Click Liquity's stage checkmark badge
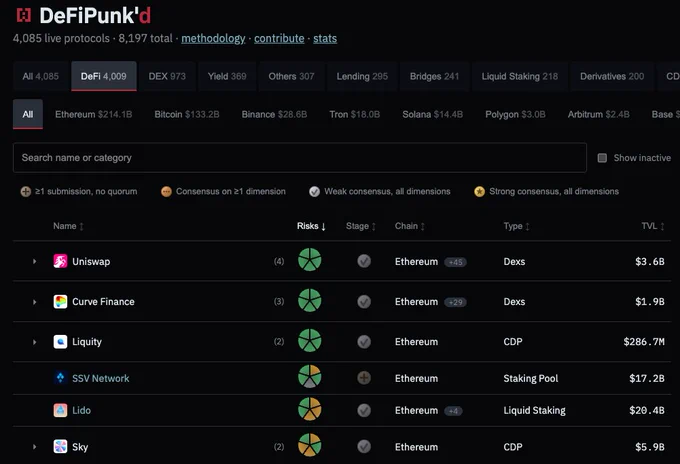This screenshot has height=464, width=680. point(364,342)
